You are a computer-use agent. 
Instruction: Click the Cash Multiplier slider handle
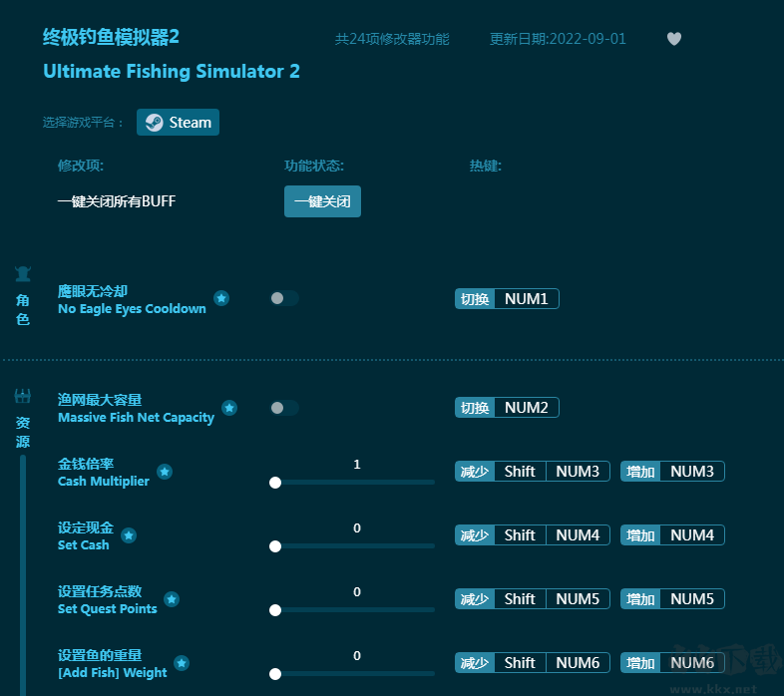click(275, 483)
